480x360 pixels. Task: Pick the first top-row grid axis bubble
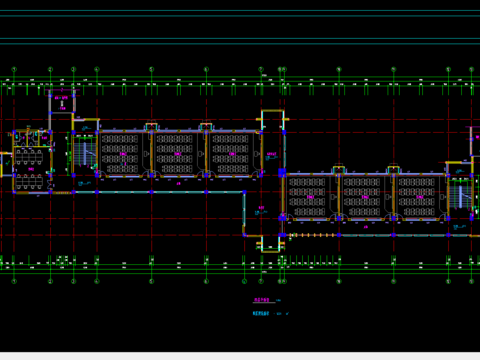[x=14, y=69]
